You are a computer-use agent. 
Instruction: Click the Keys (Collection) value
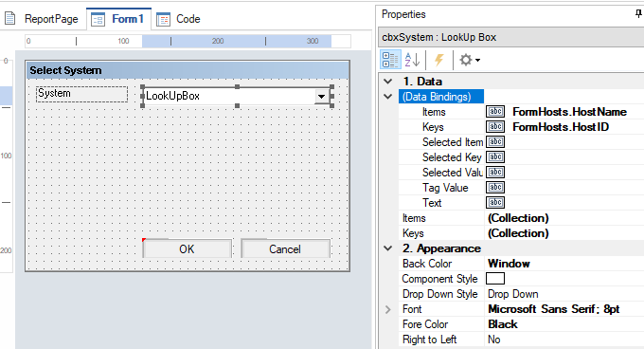(x=518, y=233)
